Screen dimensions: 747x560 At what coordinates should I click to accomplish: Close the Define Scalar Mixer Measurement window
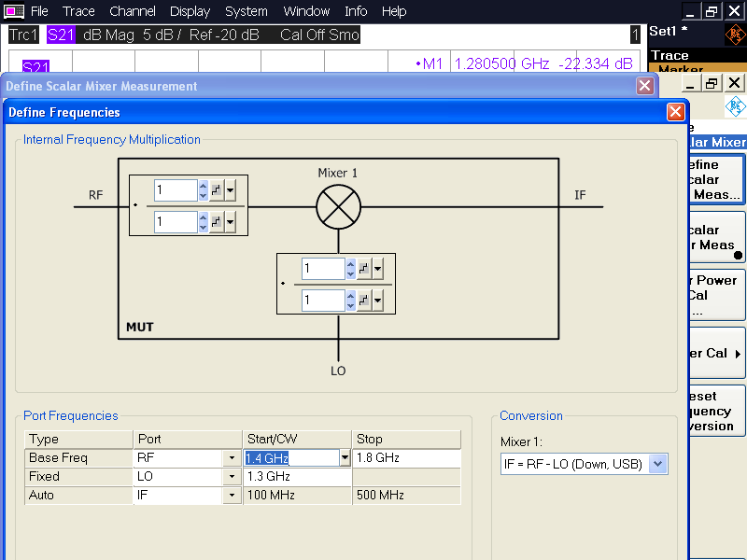click(x=644, y=86)
